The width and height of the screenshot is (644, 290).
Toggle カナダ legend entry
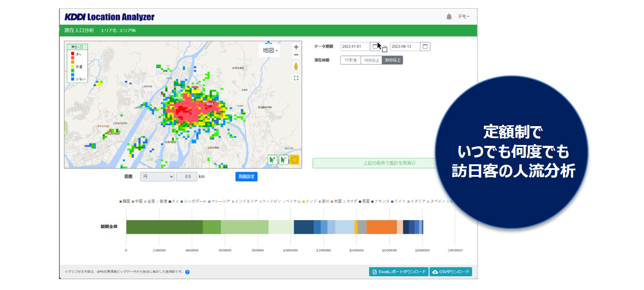point(351,201)
